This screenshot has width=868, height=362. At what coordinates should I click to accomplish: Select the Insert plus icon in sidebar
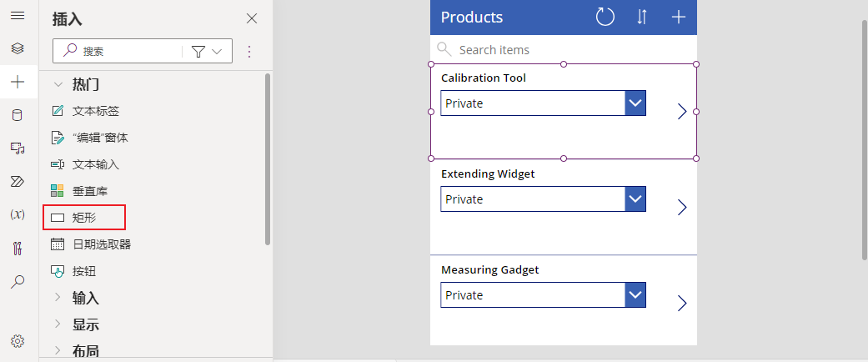coord(18,82)
